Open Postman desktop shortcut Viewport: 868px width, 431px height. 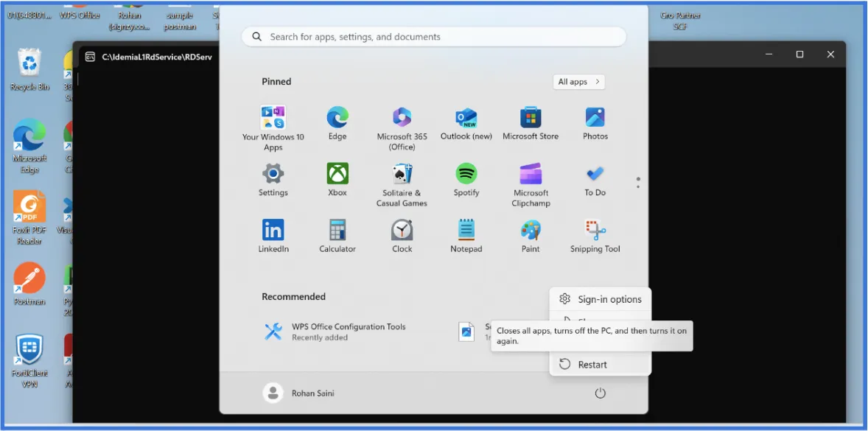click(x=29, y=284)
